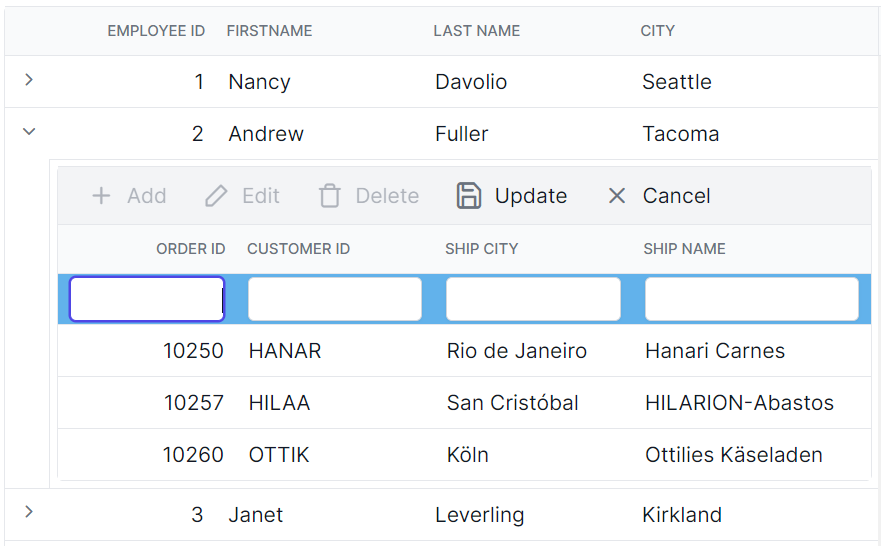Image resolution: width=881 pixels, height=546 pixels.
Task: Collapse Andrew Fuller's detail row chevron
Action: [29, 132]
